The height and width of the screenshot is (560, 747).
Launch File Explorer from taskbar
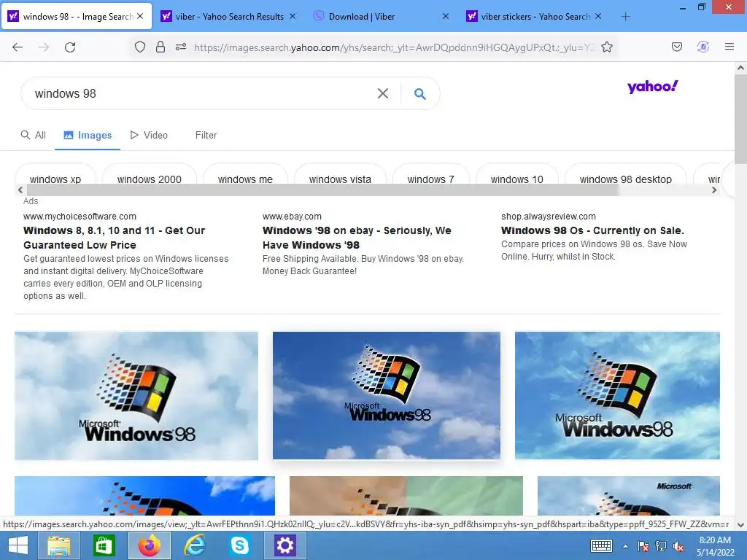pyautogui.click(x=59, y=545)
